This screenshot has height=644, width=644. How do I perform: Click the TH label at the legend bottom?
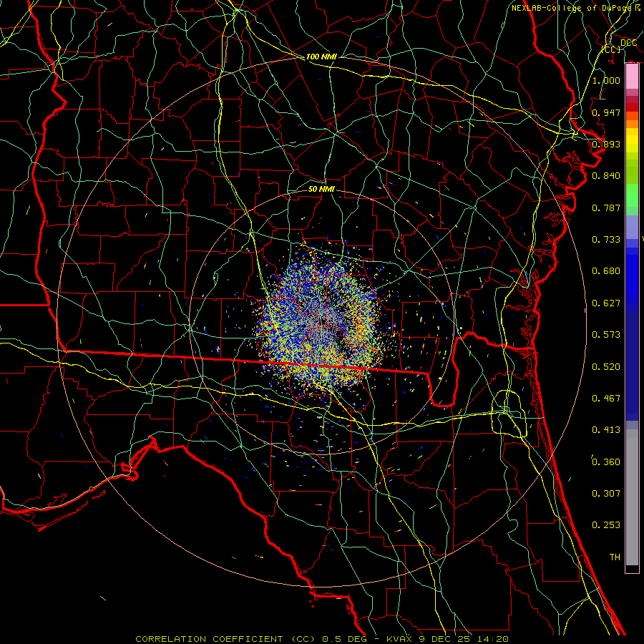coord(615,557)
